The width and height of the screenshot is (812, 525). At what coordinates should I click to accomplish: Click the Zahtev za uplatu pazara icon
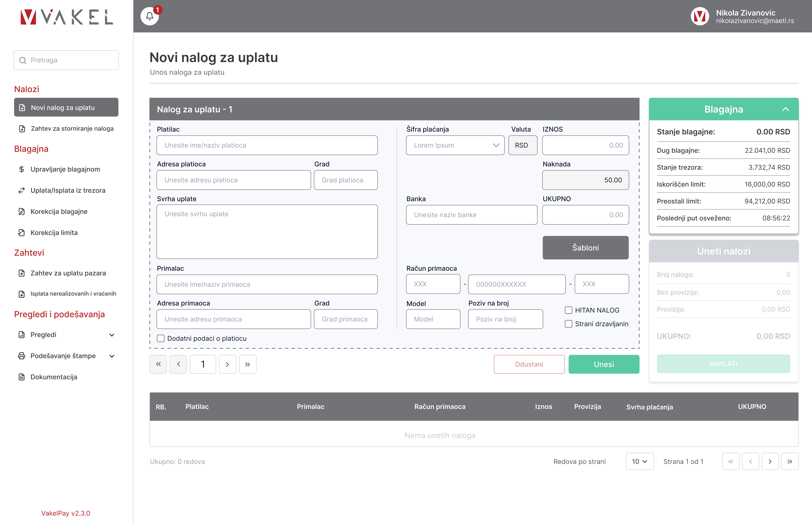pyautogui.click(x=21, y=273)
